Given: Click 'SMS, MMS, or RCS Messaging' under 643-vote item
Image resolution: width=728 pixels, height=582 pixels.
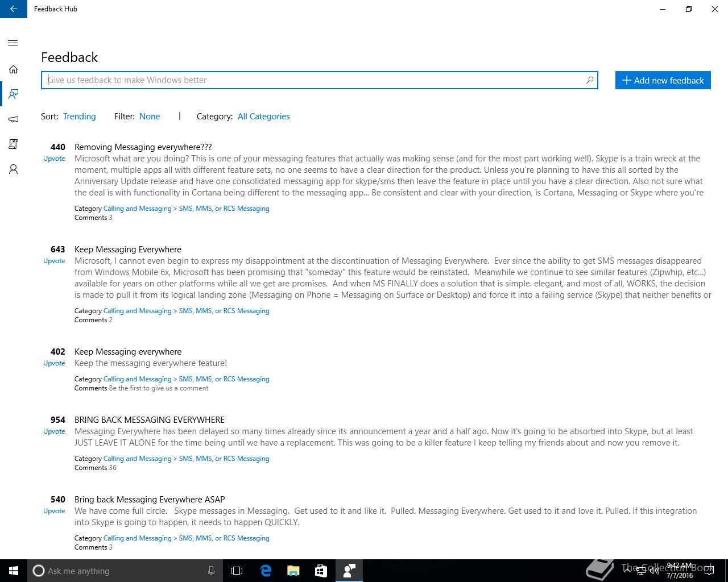Looking at the screenshot, I should tap(224, 311).
